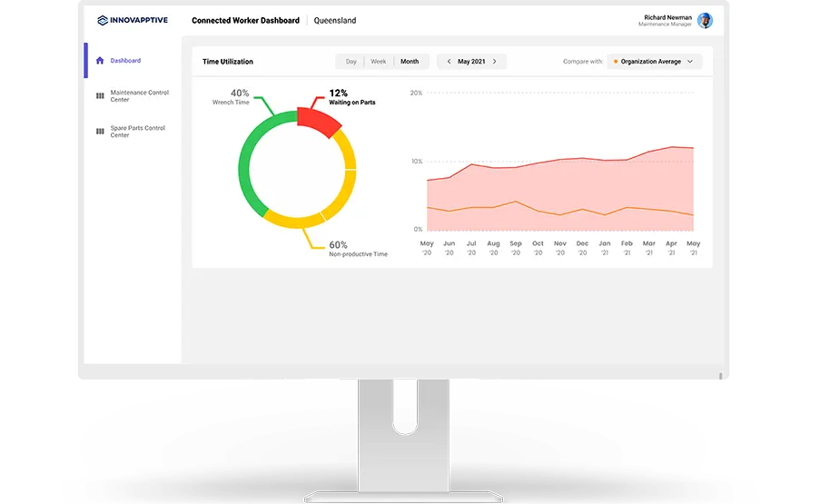This screenshot has height=504, width=820.
Task: Click the 12% Waiting on Parts label
Action: pos(352,97)
